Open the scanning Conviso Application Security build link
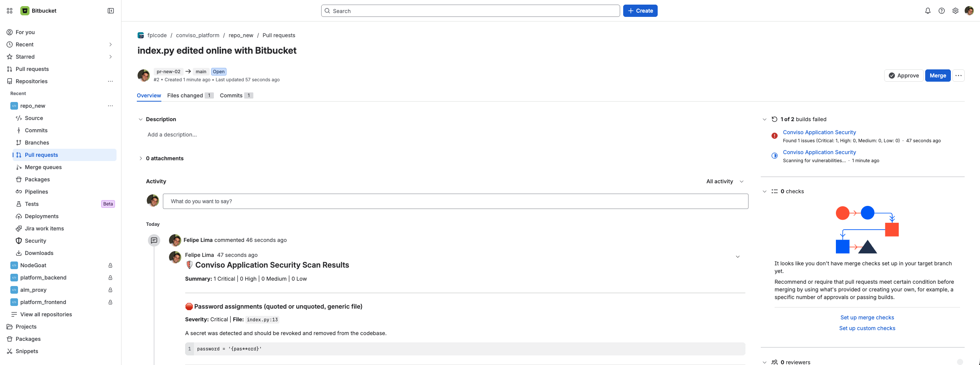 point(819,152)
